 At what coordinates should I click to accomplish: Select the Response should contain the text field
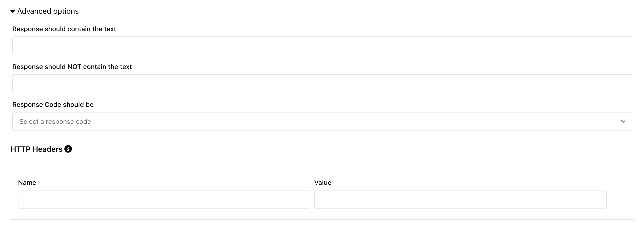[x=322, y=46]
